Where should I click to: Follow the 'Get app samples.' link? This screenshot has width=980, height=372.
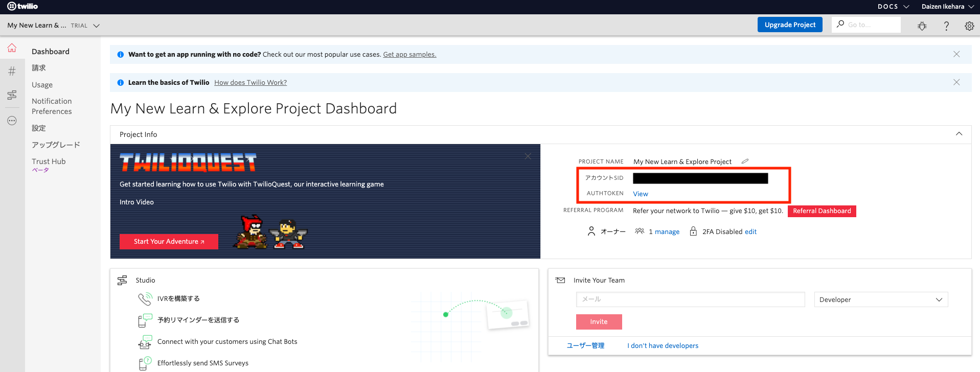click(409, 55)
